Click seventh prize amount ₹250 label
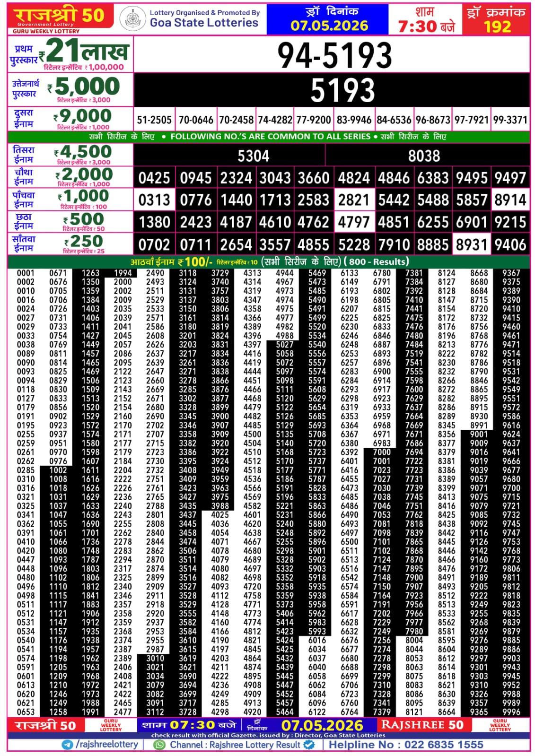Screen dimensions: 535x756 pos(84,241)
